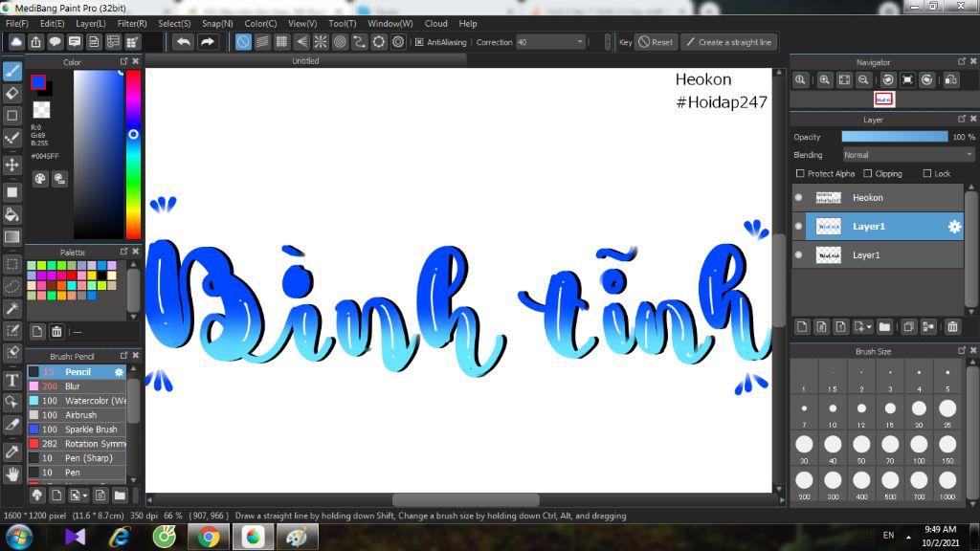The width and height of the screenshot is (980, 551).
Task: Add a new folder in Layer panel
Action: 884,327
